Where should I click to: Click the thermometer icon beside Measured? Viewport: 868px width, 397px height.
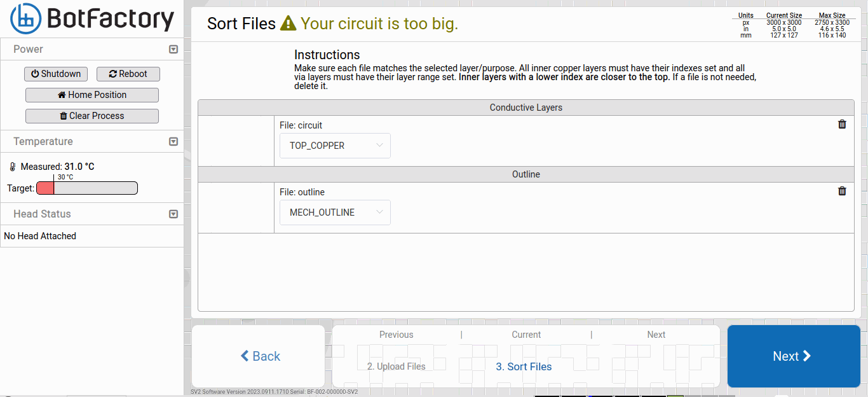[13, 167]
